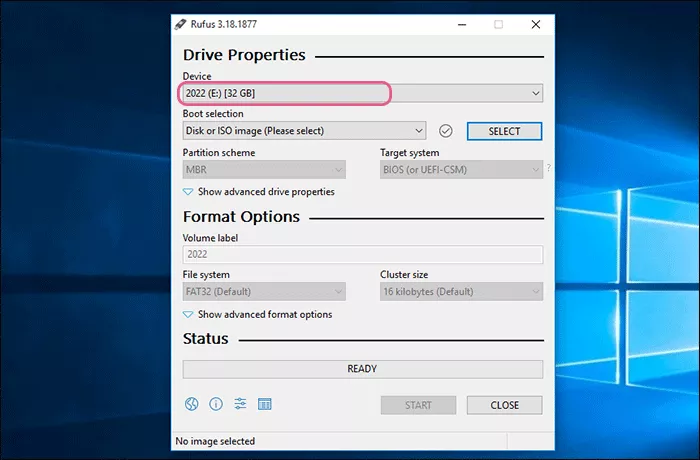Image resolution: width=700 pixels, height=460 pixels.
Task: Click the SELECT button
Action: click(504, 131)
